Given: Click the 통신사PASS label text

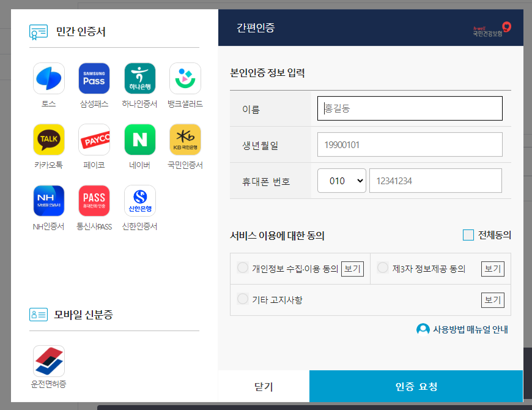Looking at the screenshot, I should [x=94, y=226].
